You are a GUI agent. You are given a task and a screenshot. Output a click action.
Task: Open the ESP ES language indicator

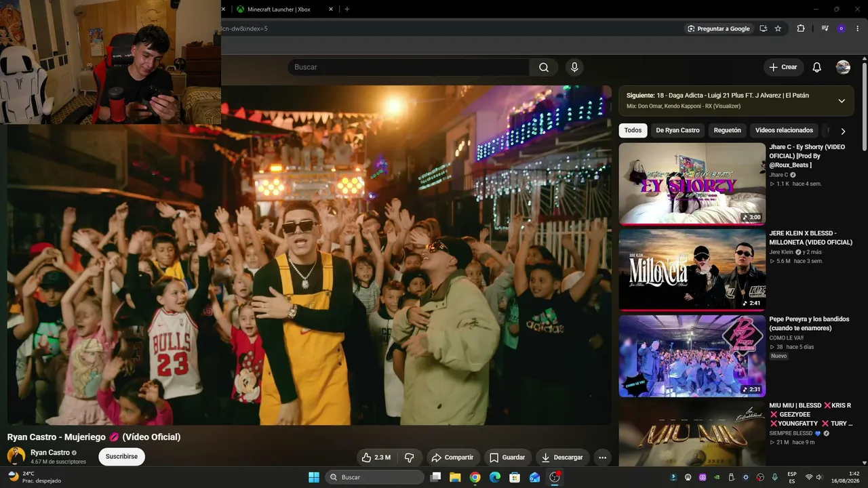pyautogui.click(x=792, y=477)
